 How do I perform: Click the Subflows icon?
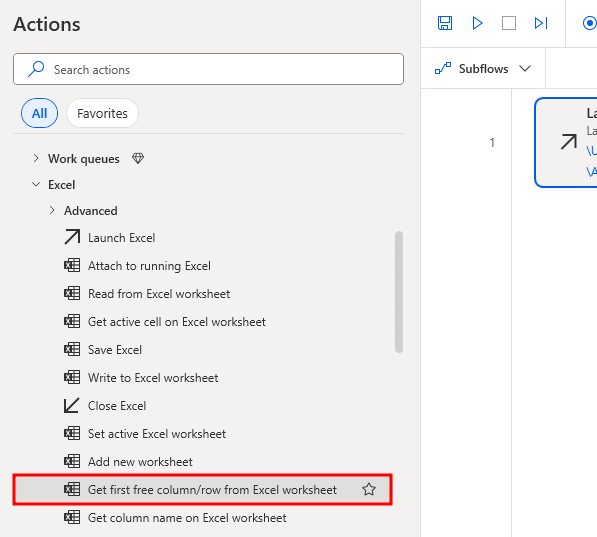[443, 69]
